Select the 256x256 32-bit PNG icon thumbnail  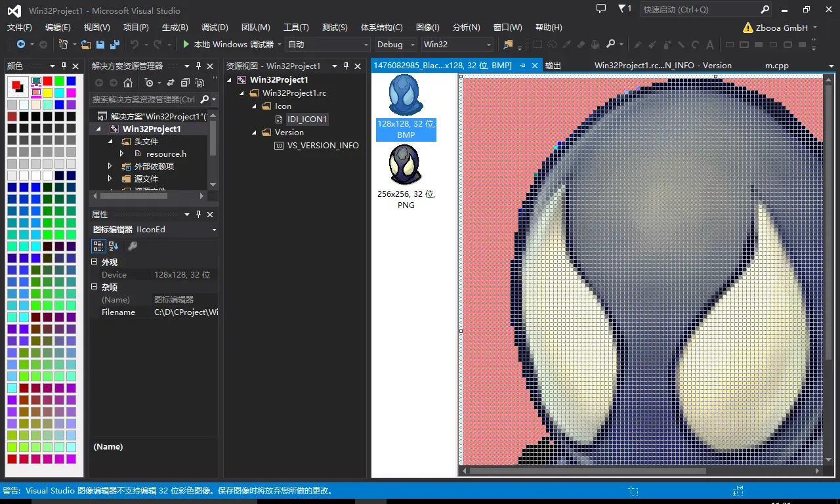coord(406,177)
